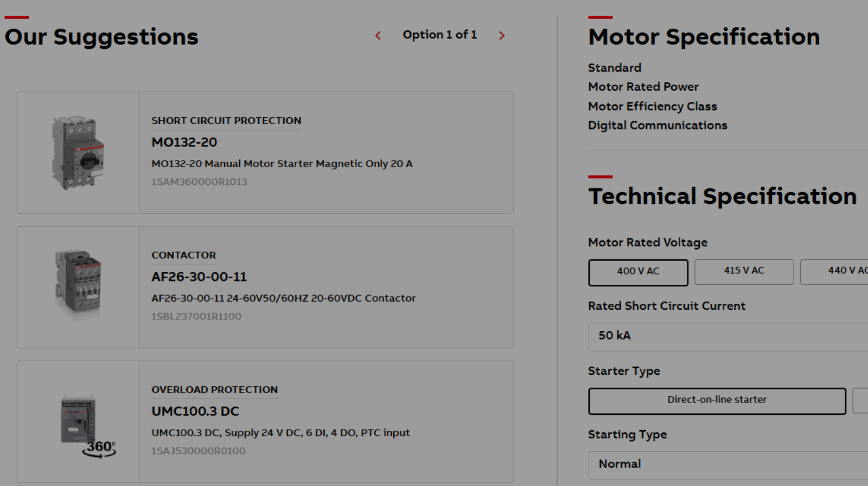Click part number 1SBL237001R1100
Screen dimensions: 868x486
click(x=196, y=317)
